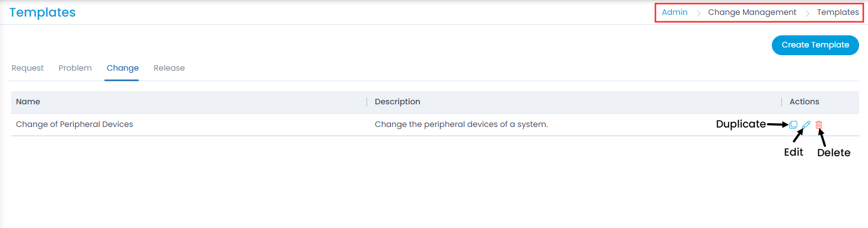This screenshot has height=228, width=868.
Task: Select the Templates breadcrumb item
Action: click(838, 12)
